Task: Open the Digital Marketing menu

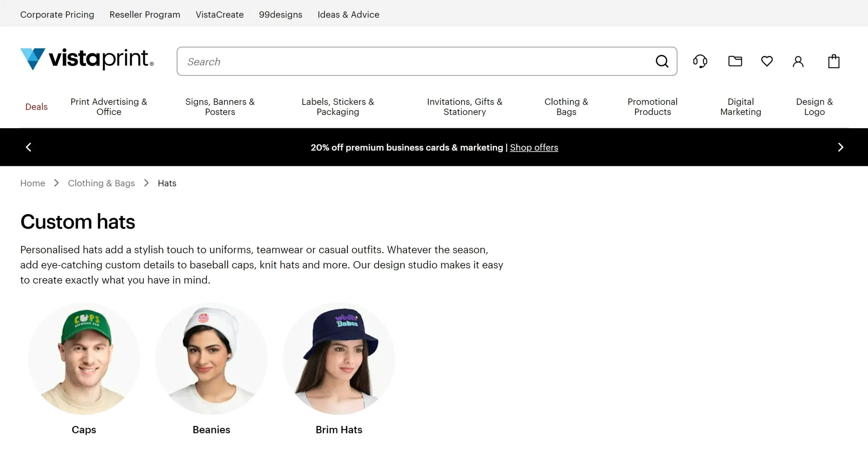Action: 741,106
